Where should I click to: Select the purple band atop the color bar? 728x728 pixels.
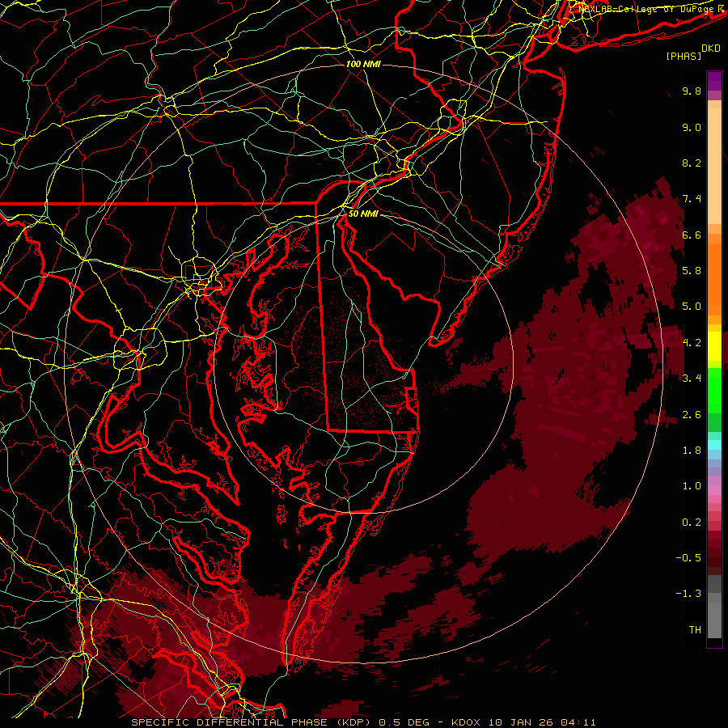point(714,81)
